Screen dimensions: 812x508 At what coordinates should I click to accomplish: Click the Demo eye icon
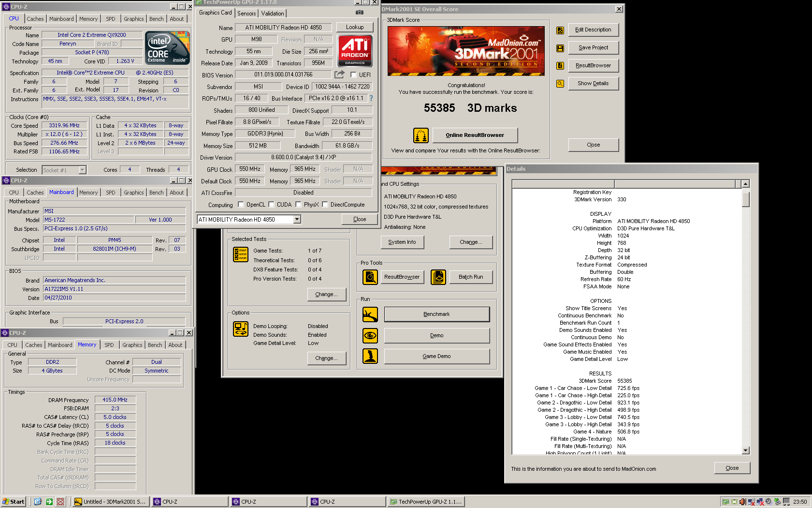pyautogui.click(x=370, y=336)
